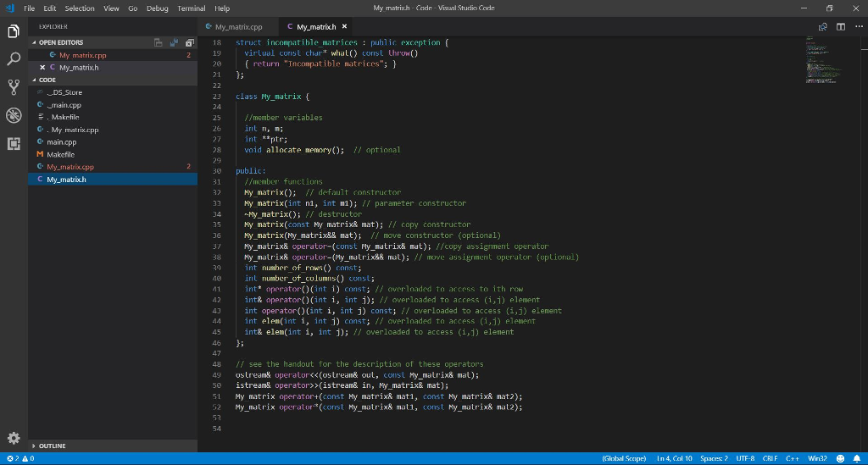Click the feedback smiley in status bar
Screen dimensions: 868x465
click(840, 458)
